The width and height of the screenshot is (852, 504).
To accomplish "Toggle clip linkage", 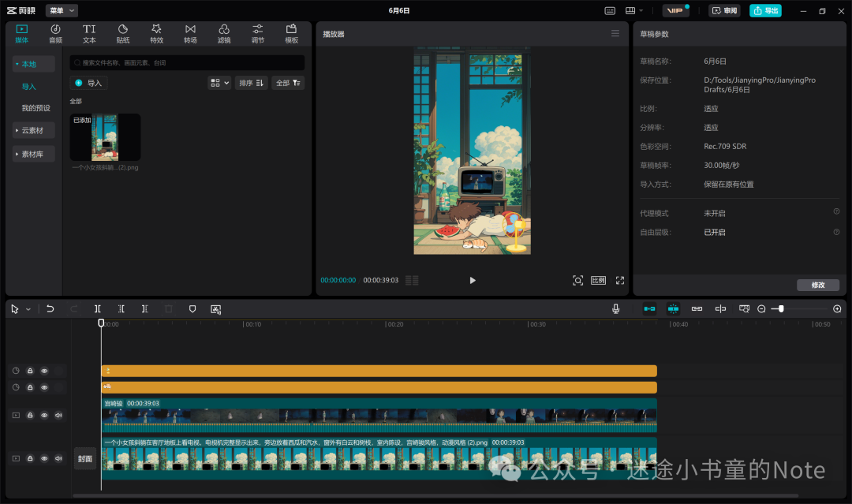I will [697, 309].
